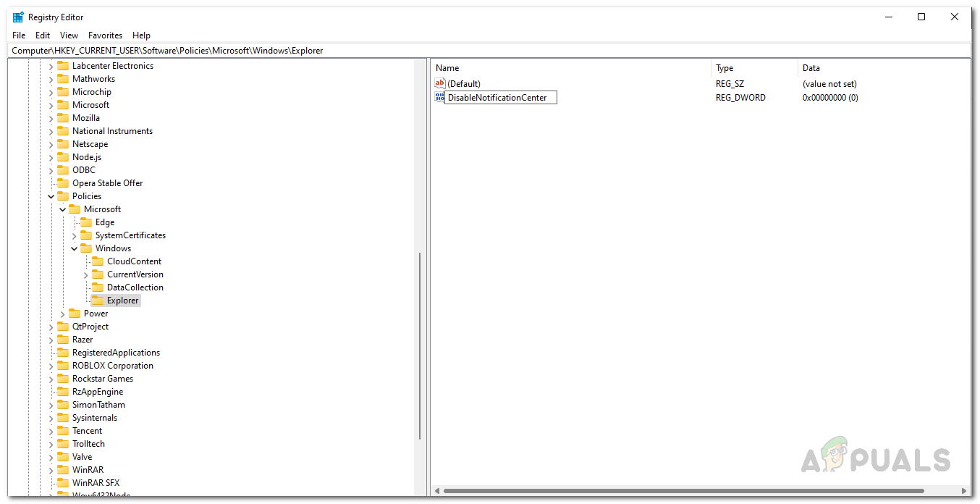Click the (Default) string value icon
The width and height of the screenshot is (980, 504).
[440, 83]
